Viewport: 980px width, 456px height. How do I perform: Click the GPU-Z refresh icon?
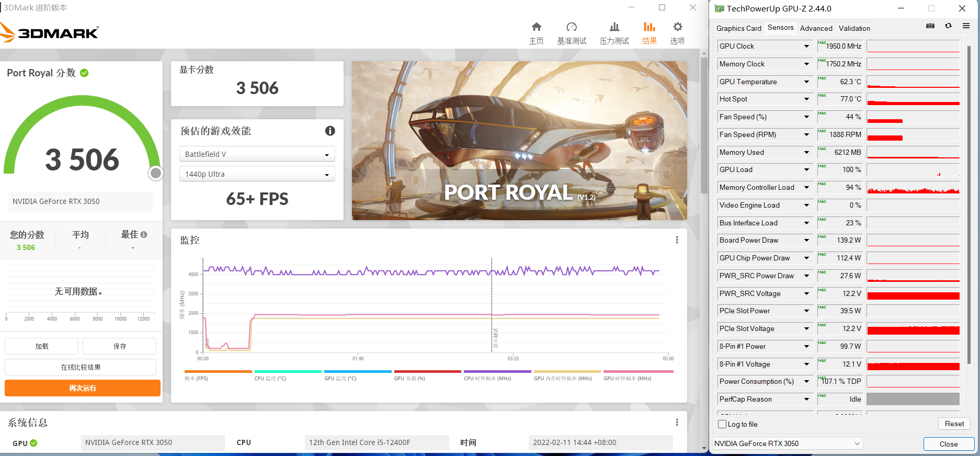(948, 26)
